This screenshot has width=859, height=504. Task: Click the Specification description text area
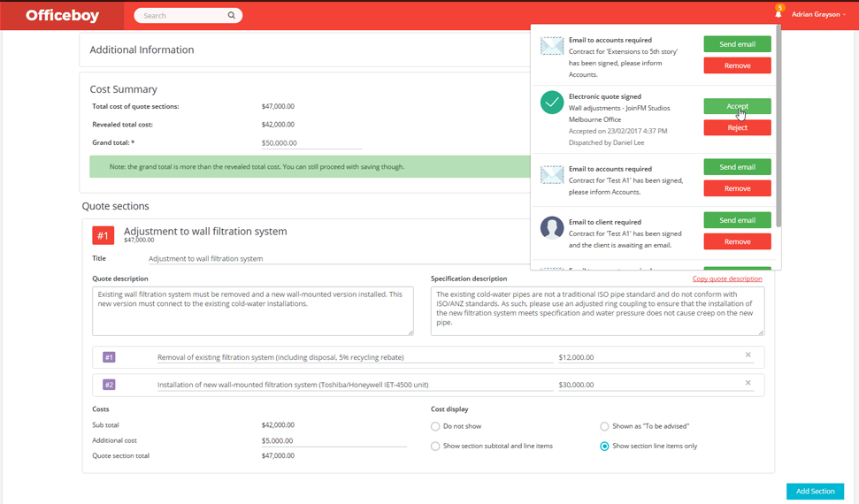597,310
